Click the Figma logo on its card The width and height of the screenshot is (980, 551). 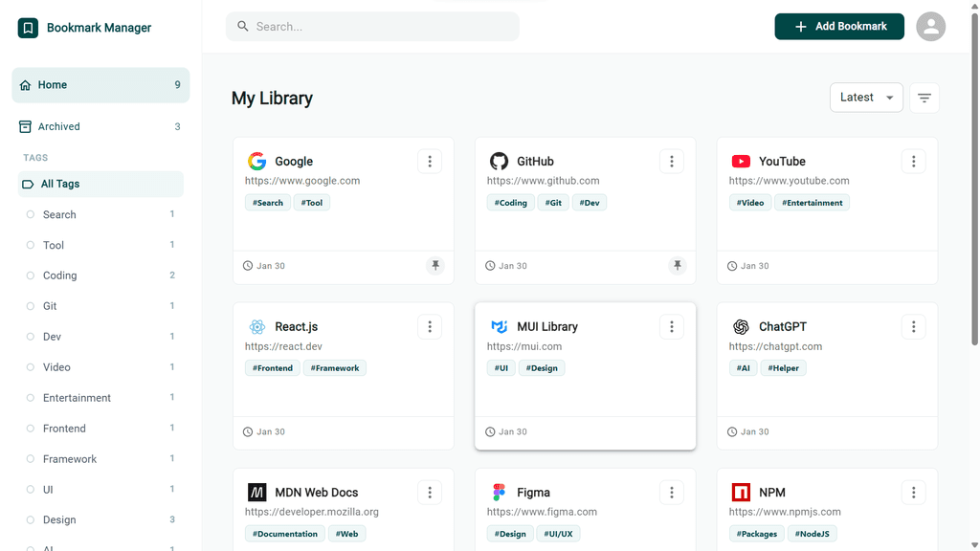click(x=499, y=493)
